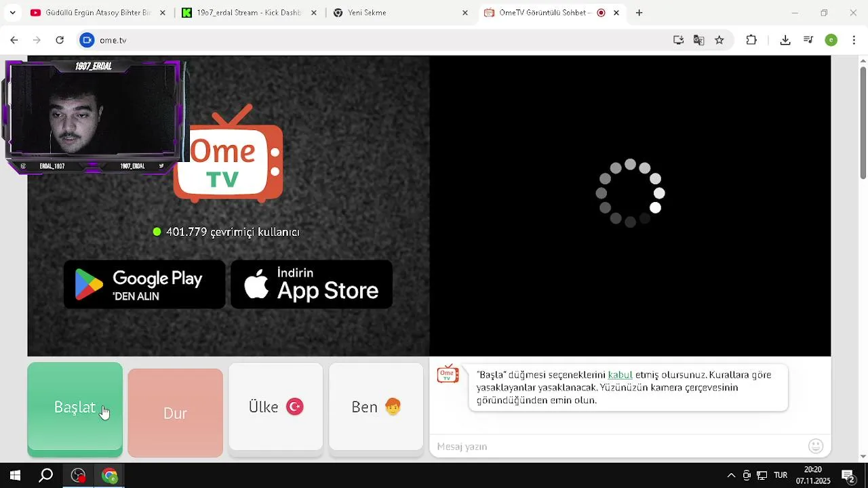Click the TUR language indicator
This screenshot has width=868, height=488.
(x=781, y=476)
